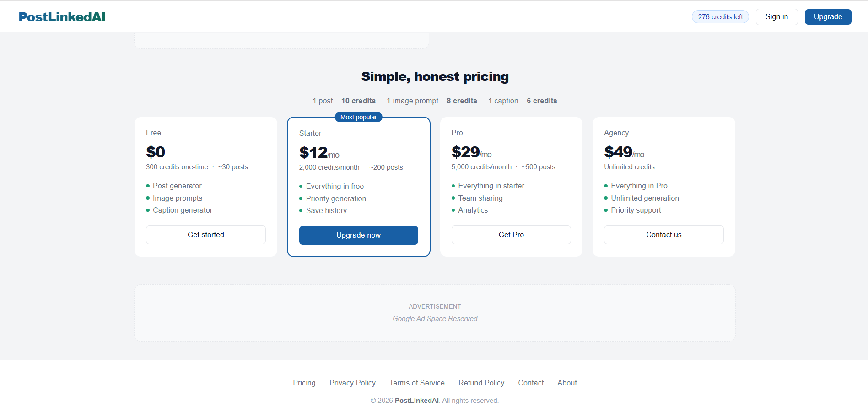This screenshot has height=417, width=868.
Task: Click the Upgrade button in header
Action: pyautogui.click(x=828, y=17)
